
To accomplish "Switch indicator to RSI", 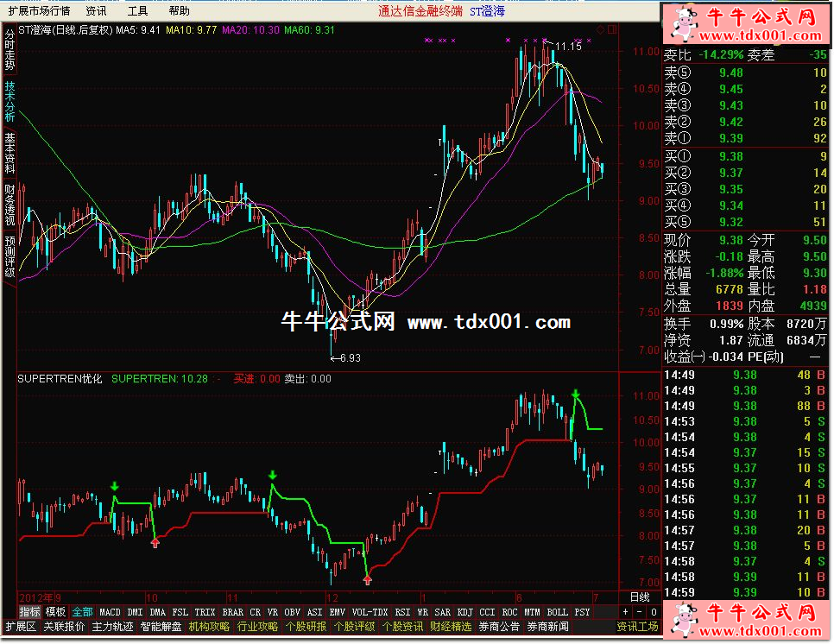I will click(x=402, y=612).
